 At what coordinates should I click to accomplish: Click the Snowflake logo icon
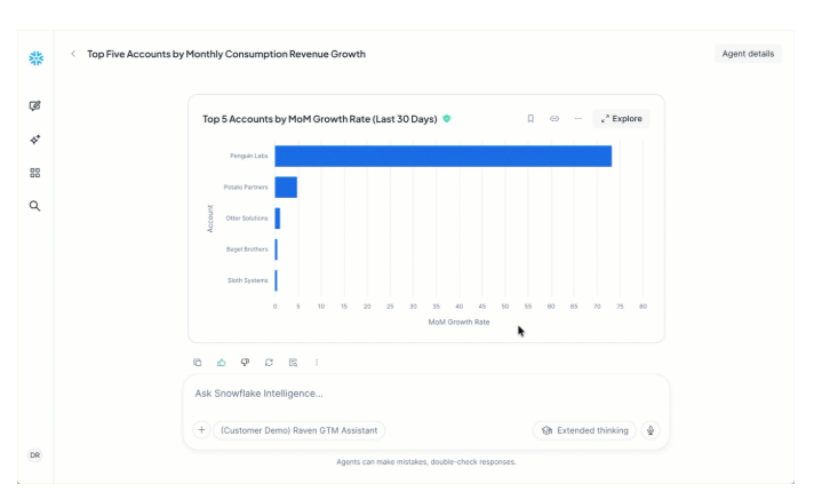point(36,58)
